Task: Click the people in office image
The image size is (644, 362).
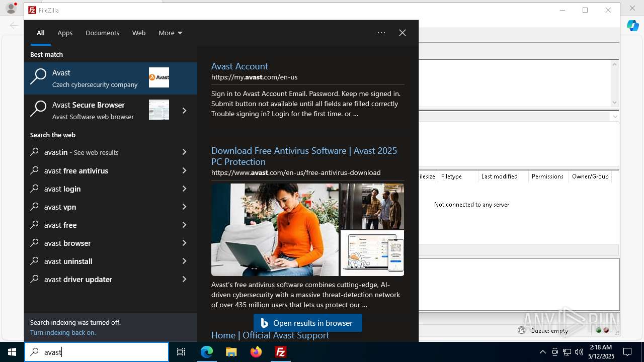Action: pyautogui.click(x=372, y=206)
